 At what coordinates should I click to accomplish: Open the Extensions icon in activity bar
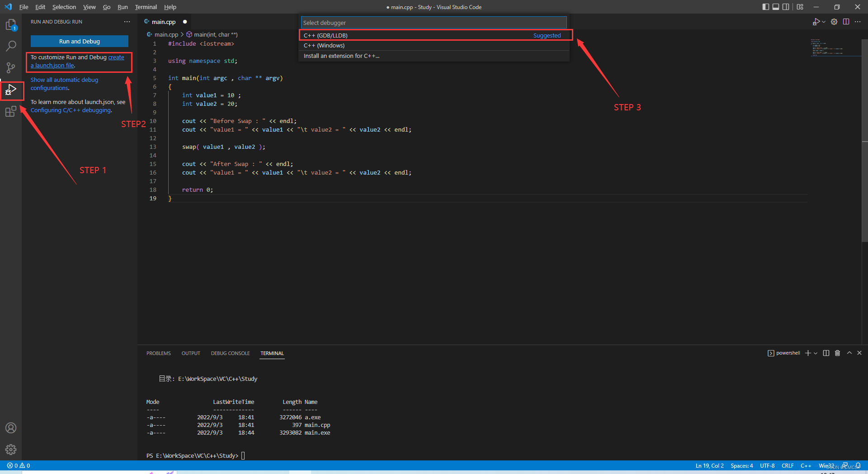point(11,111)
